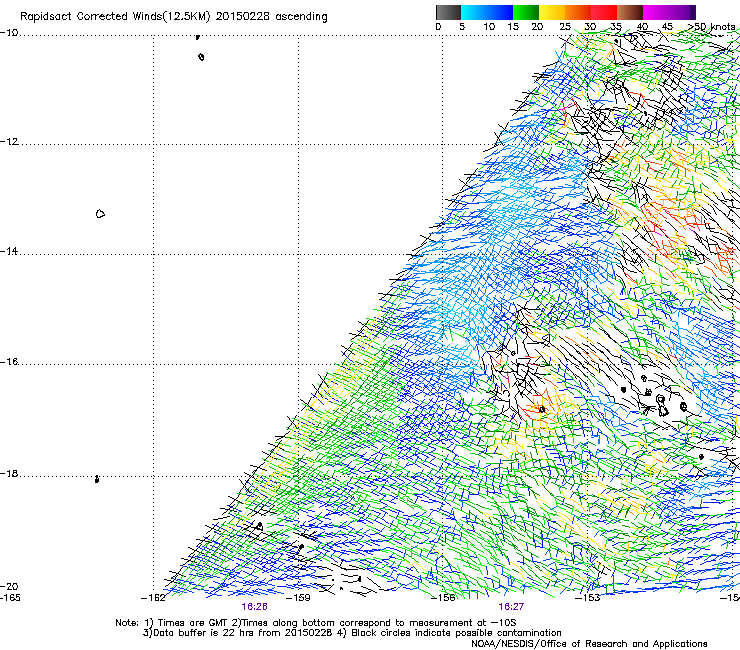Click the purple 16:27 pass time
Screen dimensions: 740x650
pyautogui.click(x=511, y=607)
